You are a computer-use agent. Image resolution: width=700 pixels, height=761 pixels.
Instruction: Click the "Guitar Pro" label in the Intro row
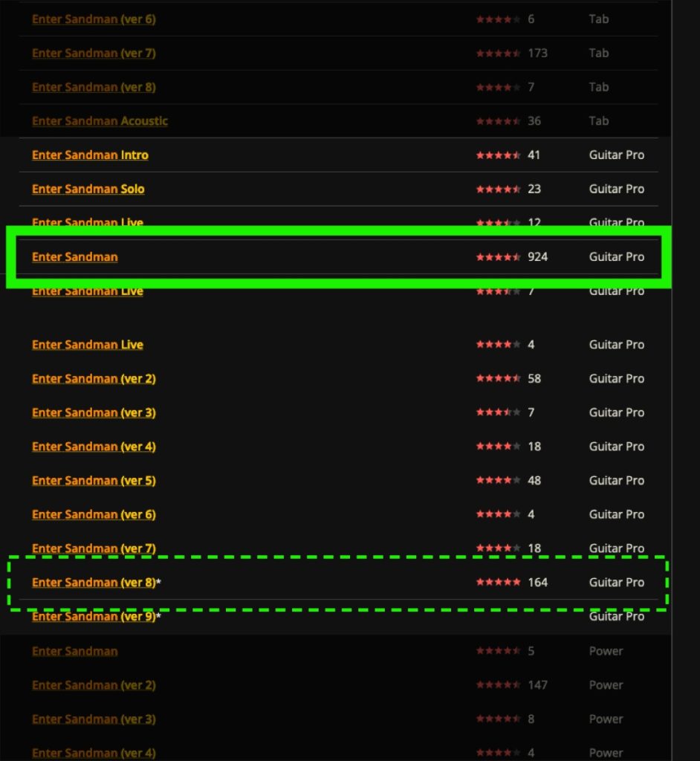tap(617, 155)
